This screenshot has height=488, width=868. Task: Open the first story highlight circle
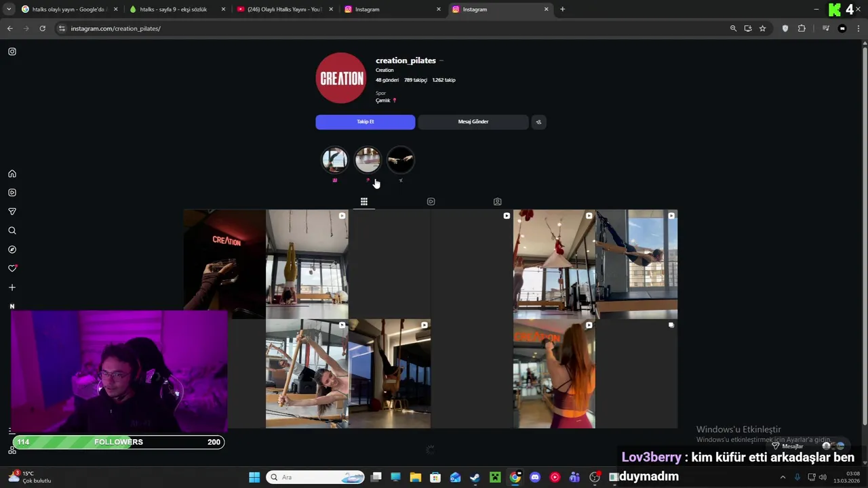[334, 160]
